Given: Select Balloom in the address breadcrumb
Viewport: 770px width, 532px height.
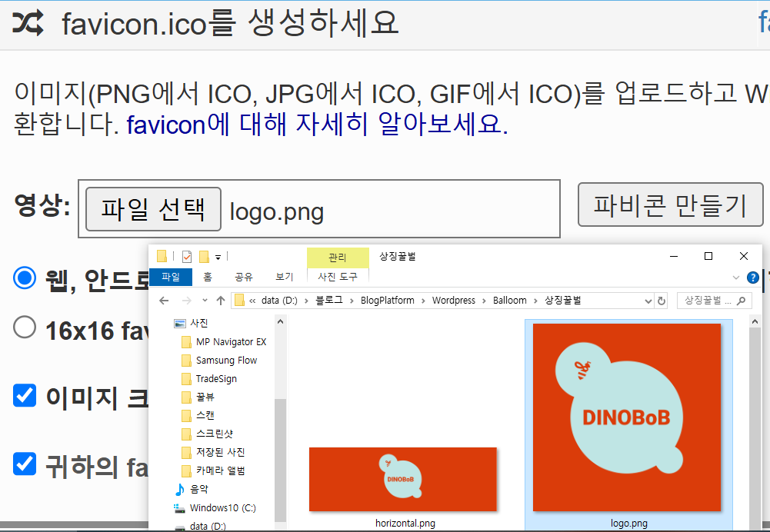Looking at the screenshot, I should point(510,301).
